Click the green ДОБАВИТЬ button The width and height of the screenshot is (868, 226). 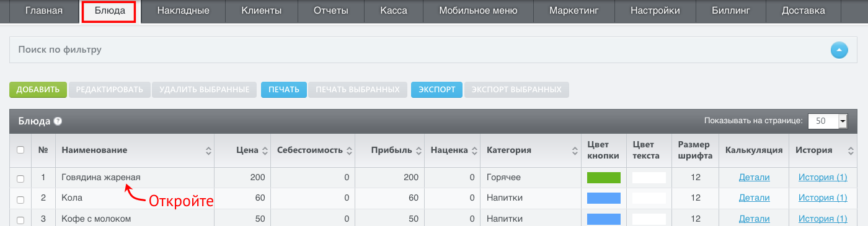click(38, 90)
